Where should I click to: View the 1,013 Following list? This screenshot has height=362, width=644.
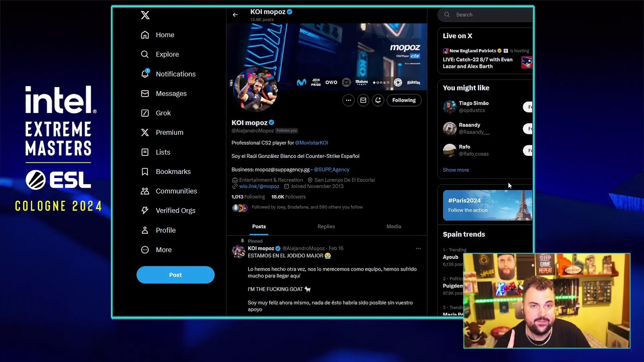(248, 197)
